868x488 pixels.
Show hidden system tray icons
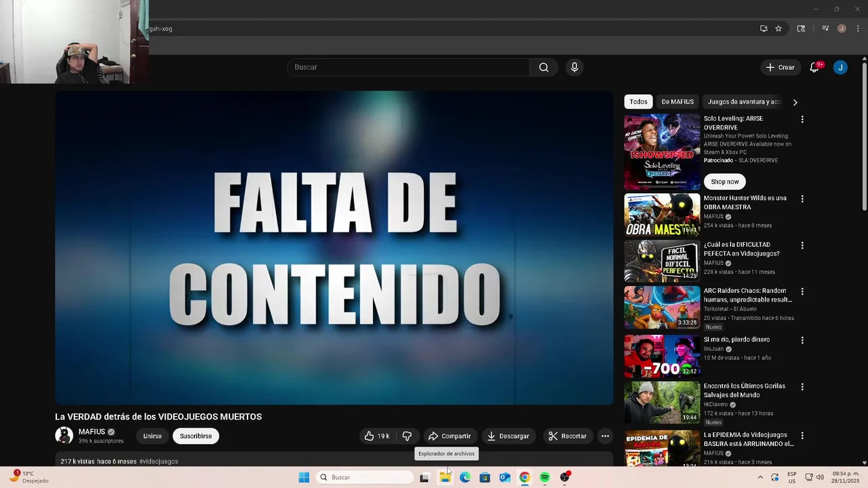tap(759, 477)
